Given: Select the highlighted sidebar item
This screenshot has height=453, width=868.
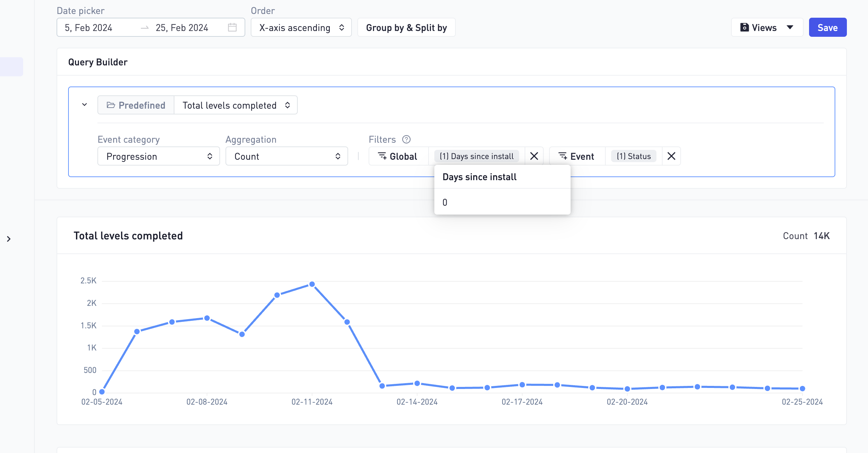Looking at the screenshot, I should pos(12,66).
